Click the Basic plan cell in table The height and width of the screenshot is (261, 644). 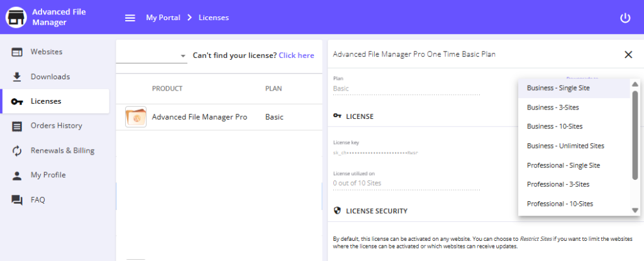pos(274,117)
